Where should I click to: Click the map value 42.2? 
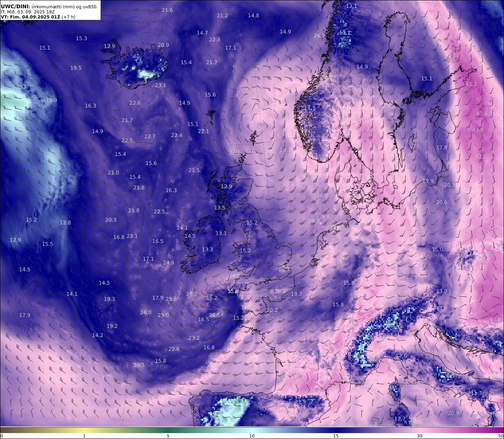[x=481, y=156]
